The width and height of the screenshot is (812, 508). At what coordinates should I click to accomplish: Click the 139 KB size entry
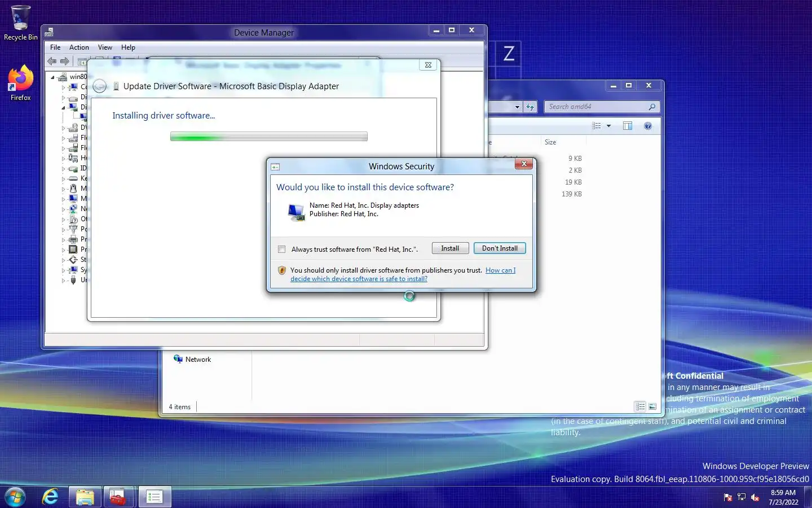pos(572,194)
